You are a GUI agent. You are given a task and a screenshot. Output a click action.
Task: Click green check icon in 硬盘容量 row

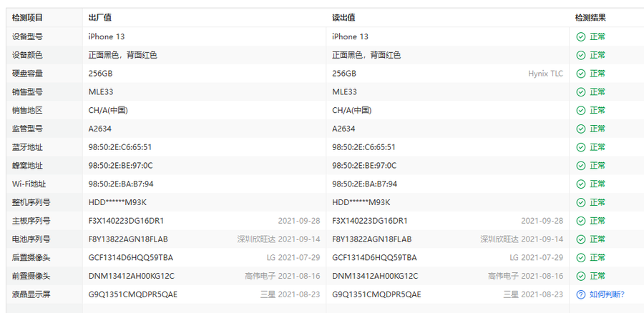point(581,74)
